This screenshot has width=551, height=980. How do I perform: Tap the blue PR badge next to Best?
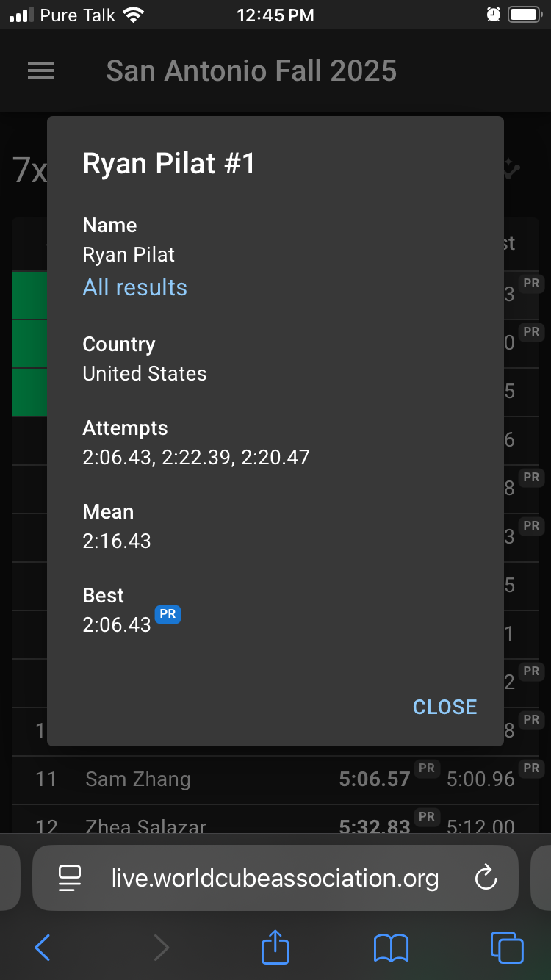tap(168, 614)
